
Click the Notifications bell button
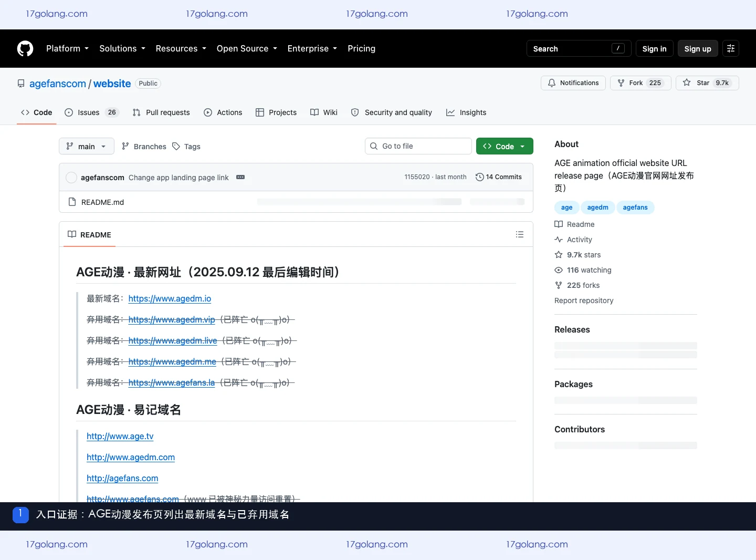coord(573,83)
